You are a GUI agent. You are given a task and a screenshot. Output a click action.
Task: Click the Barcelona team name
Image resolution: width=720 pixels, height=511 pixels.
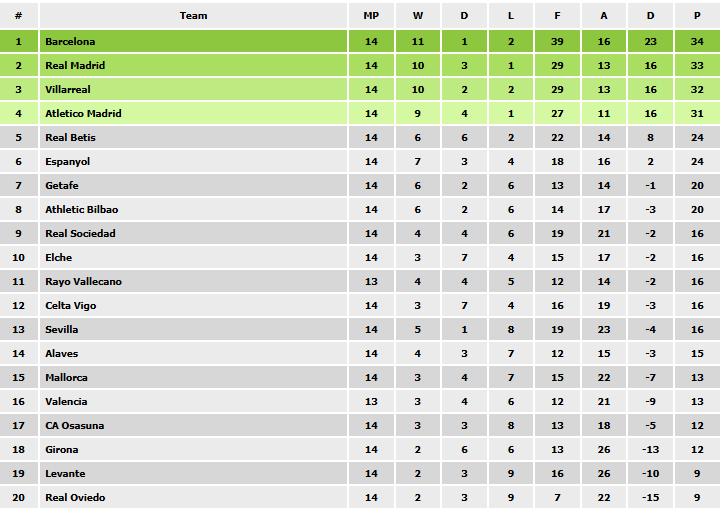pos(70,41)
